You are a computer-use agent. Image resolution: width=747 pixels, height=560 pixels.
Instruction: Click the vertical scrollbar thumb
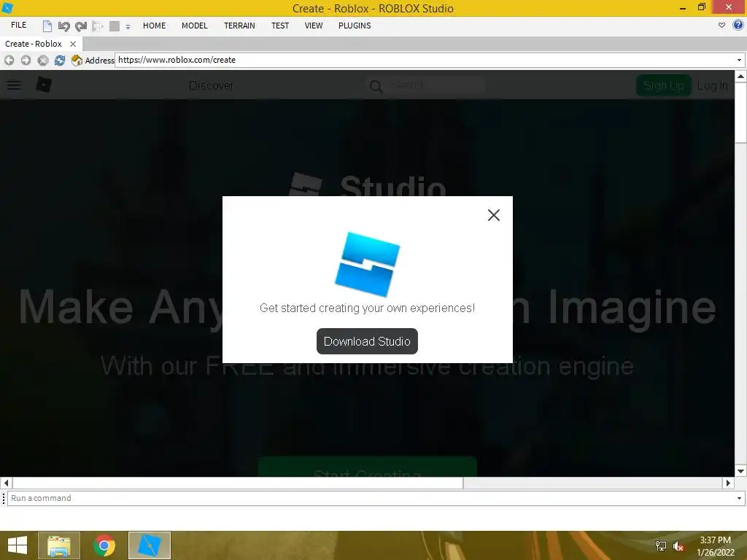click(x=741, y=112)
